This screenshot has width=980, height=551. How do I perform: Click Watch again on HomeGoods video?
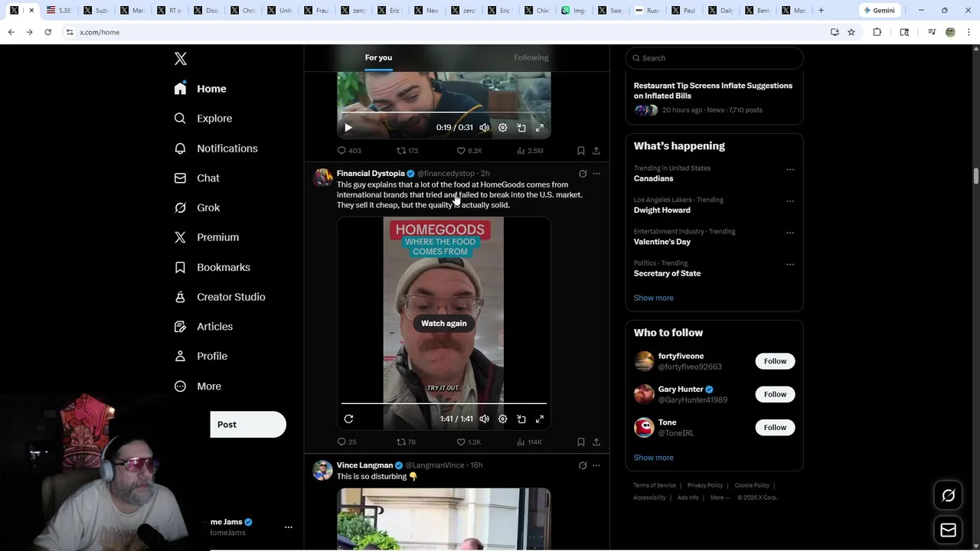[x=444, y=323]
